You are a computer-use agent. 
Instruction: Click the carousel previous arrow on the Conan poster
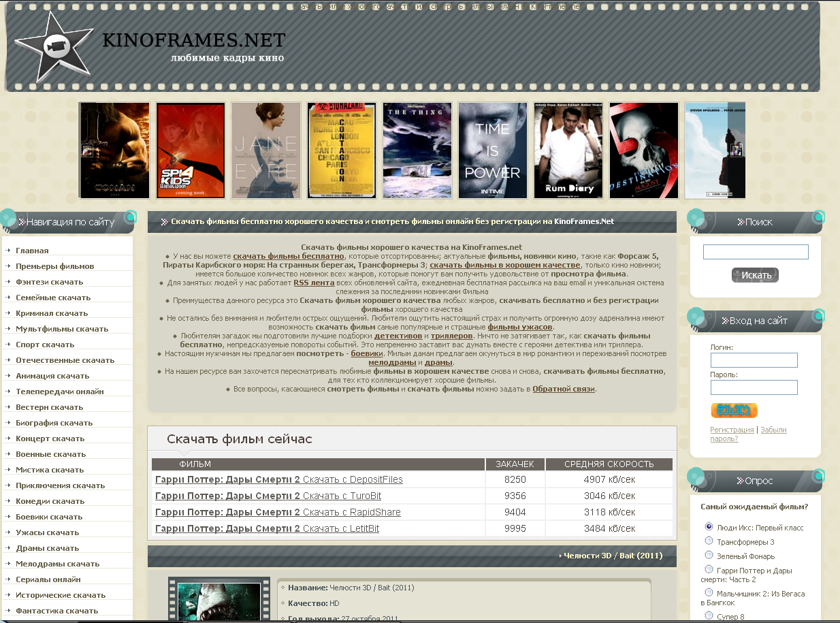tap(86, 150)
